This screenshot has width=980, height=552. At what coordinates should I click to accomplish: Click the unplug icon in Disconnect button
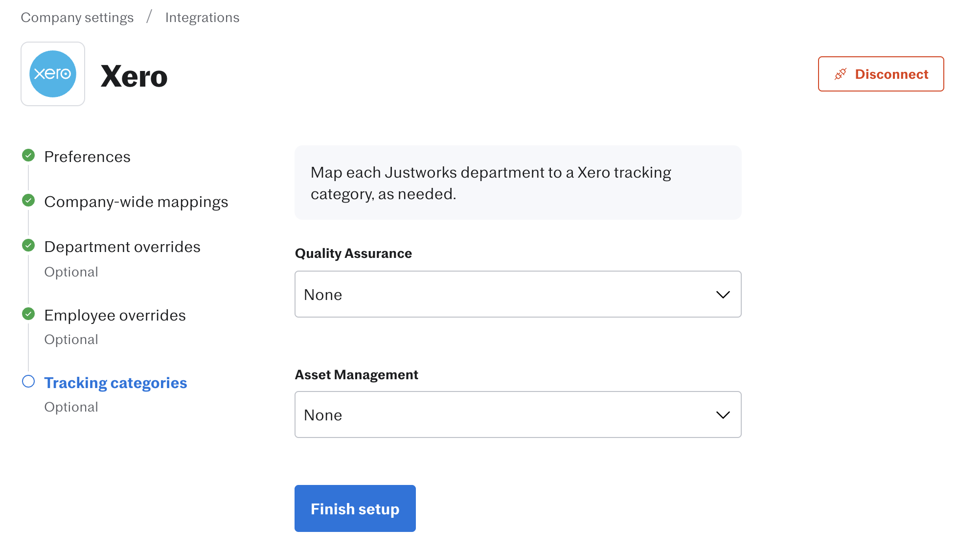point(841,74)
